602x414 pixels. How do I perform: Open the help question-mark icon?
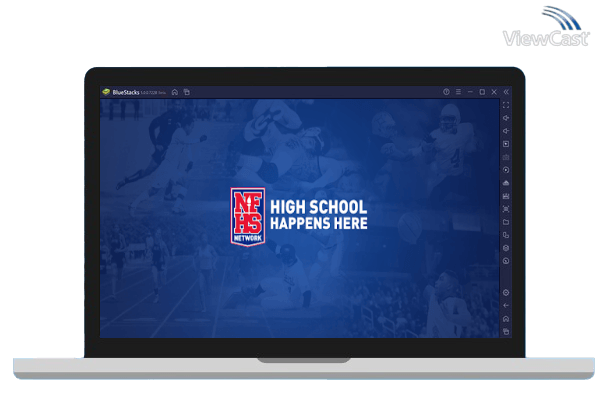(x=446, y=92)
